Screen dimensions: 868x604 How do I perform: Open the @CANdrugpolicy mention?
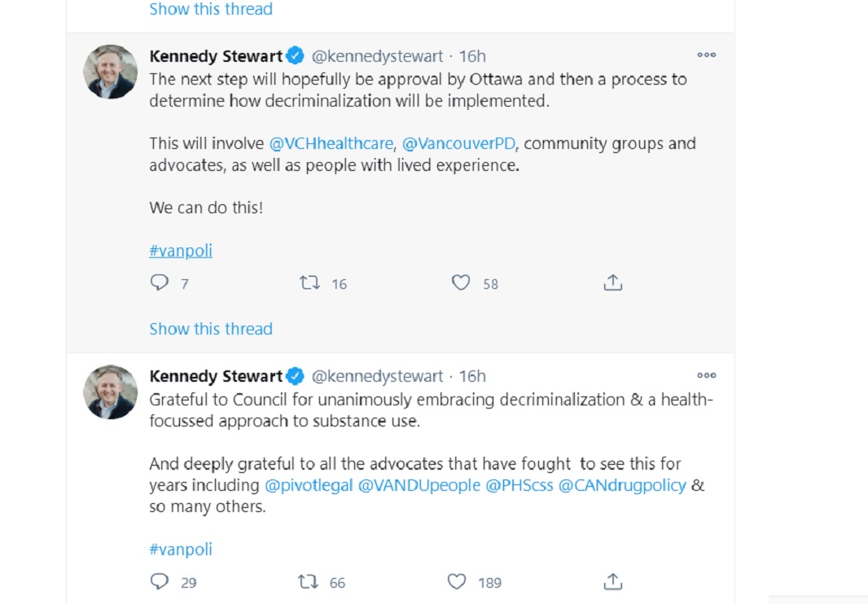pos(622,485)
